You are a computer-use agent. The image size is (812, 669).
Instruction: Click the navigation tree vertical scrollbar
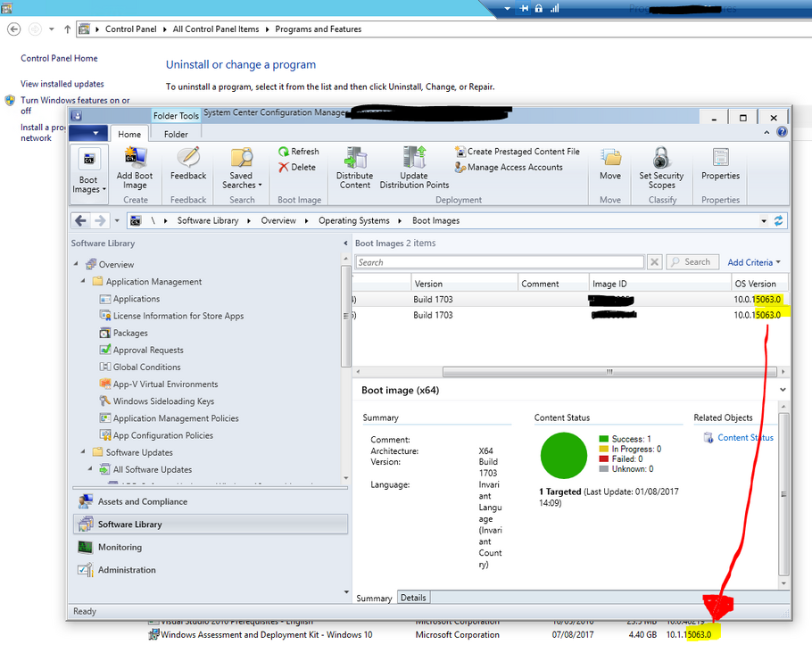(346, 316)
